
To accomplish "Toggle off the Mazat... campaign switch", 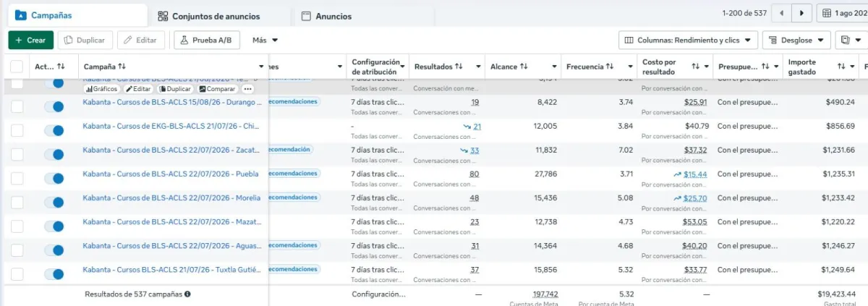I will coord(54,226).
